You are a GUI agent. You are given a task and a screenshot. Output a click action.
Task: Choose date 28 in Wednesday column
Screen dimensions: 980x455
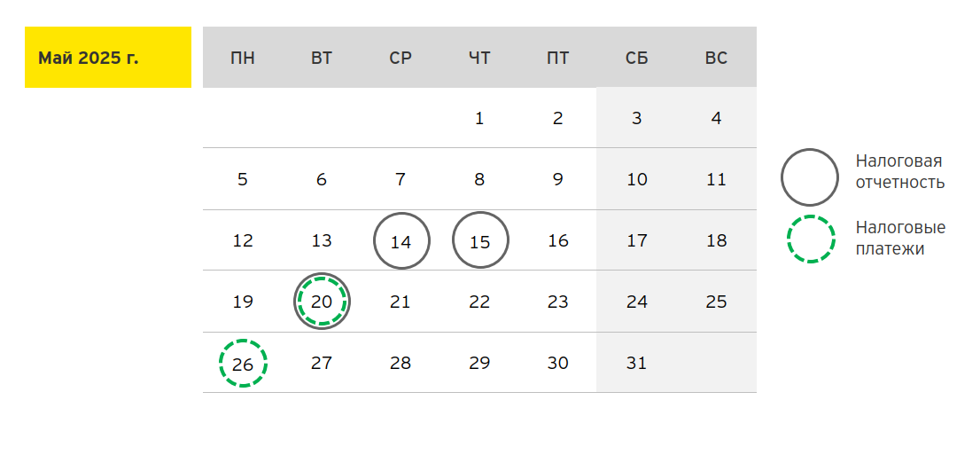click(x=401, y=363)
